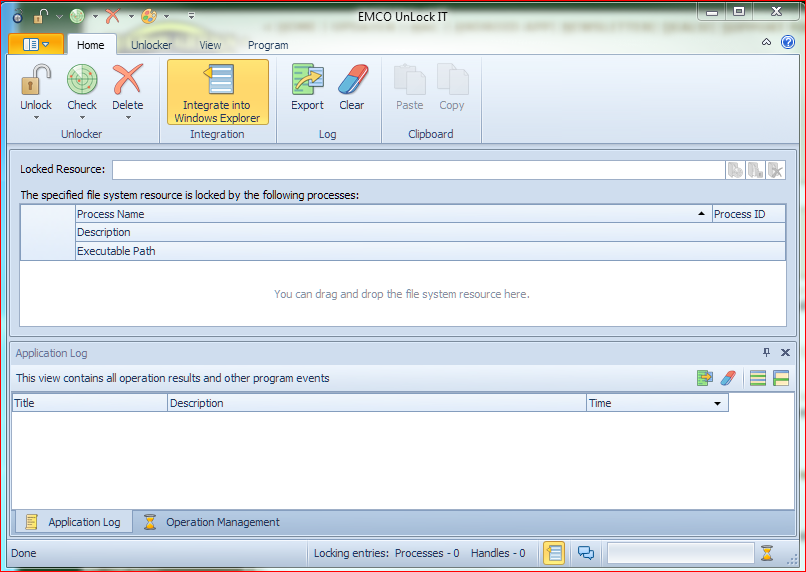Click the export icon in Application Log toolbar
Viewport: 806px width, 572px height.
click(x=705, y=378)
